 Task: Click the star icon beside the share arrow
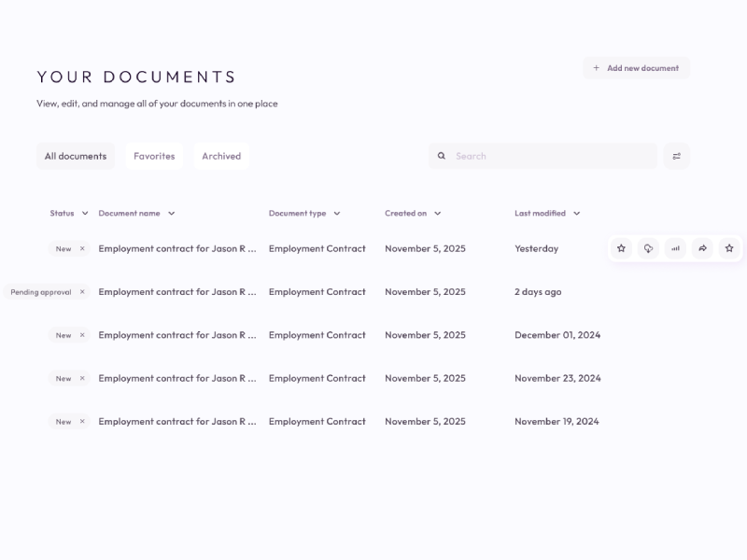tap(729, 248)
